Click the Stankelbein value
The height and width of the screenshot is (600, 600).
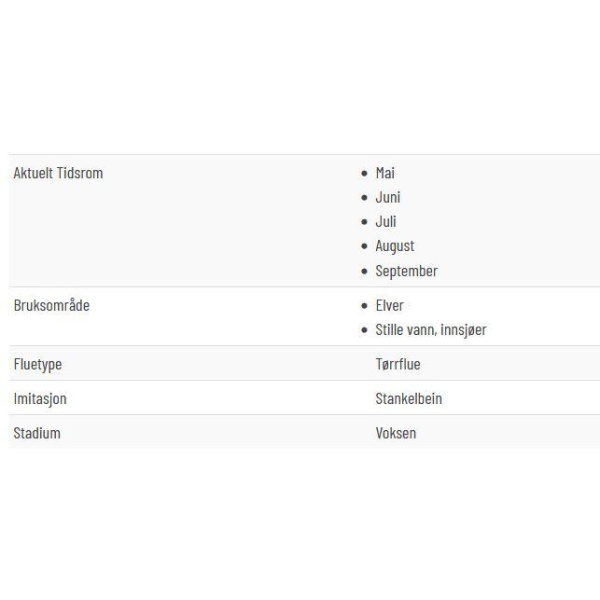point(409,399)
